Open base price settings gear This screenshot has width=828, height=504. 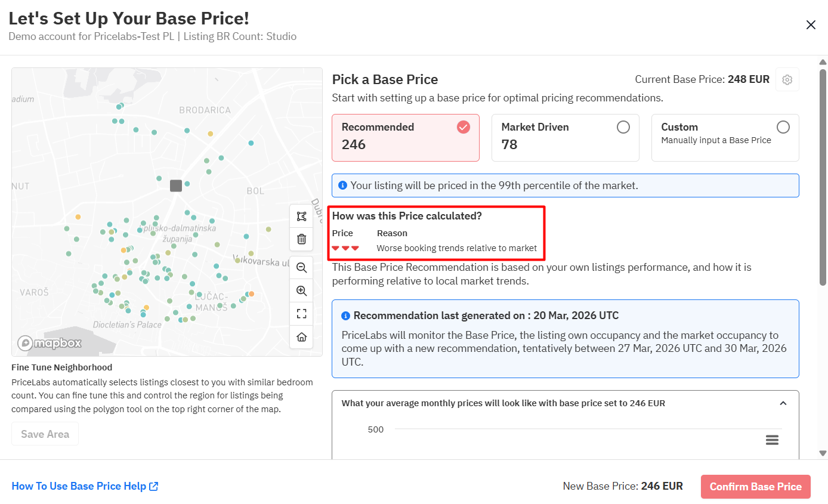click(787, 80)
